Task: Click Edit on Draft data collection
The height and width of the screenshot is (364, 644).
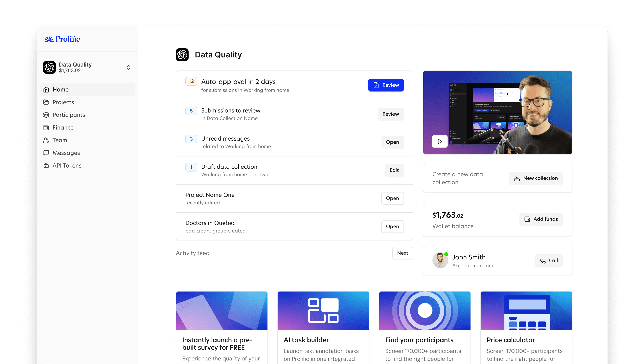Action: pos(394,170)
